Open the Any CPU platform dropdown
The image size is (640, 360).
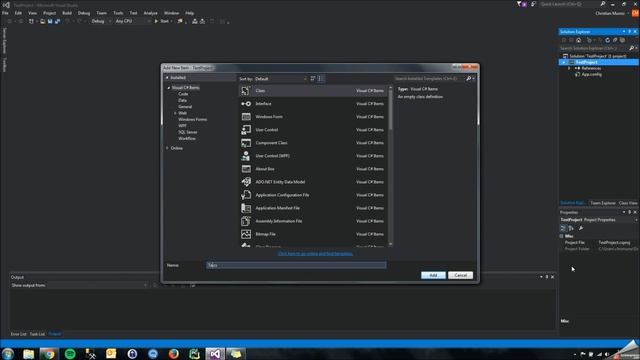[x=133, y=21]
